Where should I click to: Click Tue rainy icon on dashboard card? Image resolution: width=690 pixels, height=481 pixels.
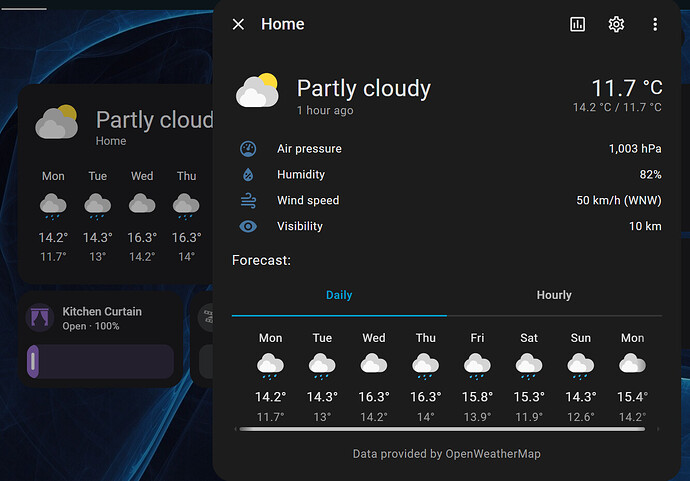tap(97, 206)
